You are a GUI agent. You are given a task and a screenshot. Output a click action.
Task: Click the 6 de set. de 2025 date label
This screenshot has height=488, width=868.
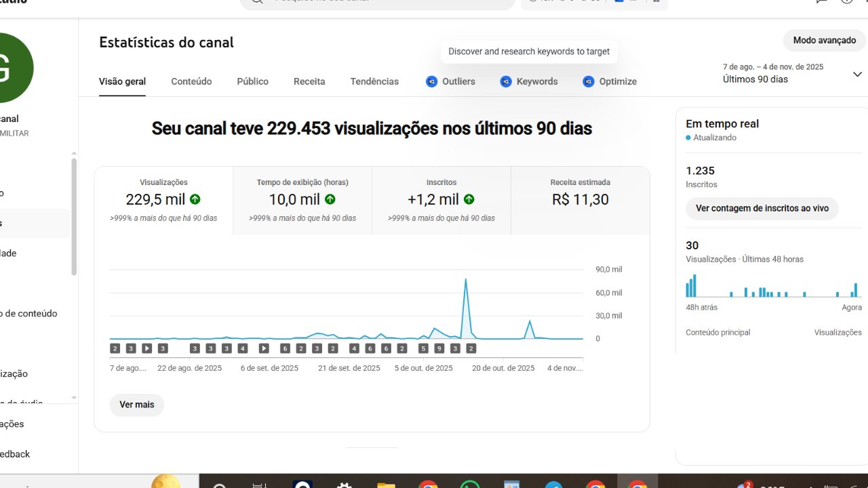269,369
